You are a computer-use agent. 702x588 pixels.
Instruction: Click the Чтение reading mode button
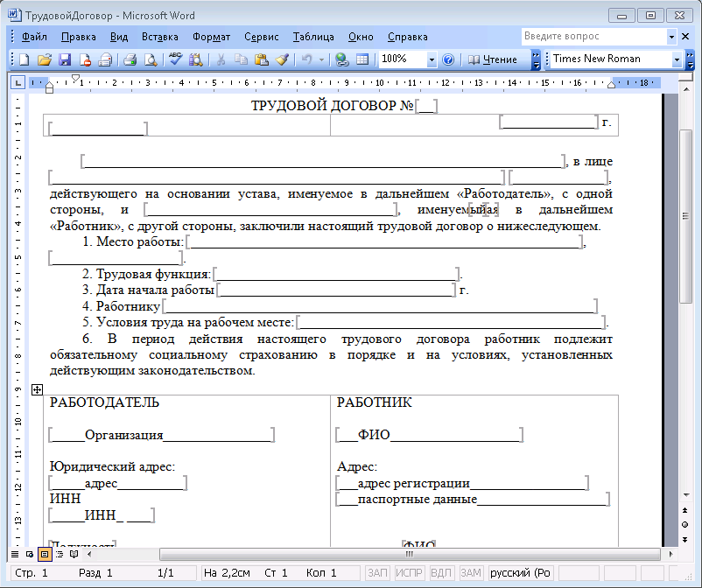pyautogui.click(x=493, y=59)
